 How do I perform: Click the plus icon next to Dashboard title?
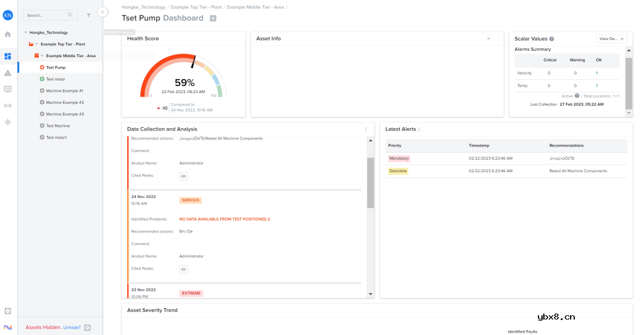coord(213,18)
